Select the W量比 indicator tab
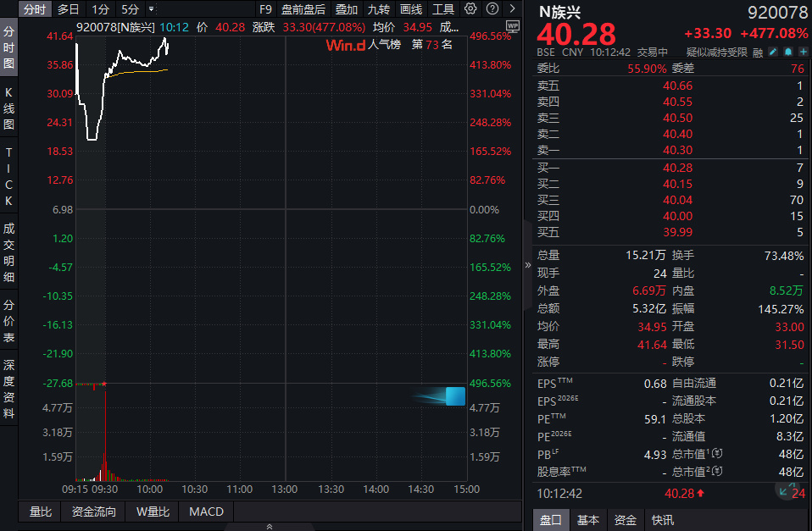Screen dimensions: 812x531 [x=153, y=512]
